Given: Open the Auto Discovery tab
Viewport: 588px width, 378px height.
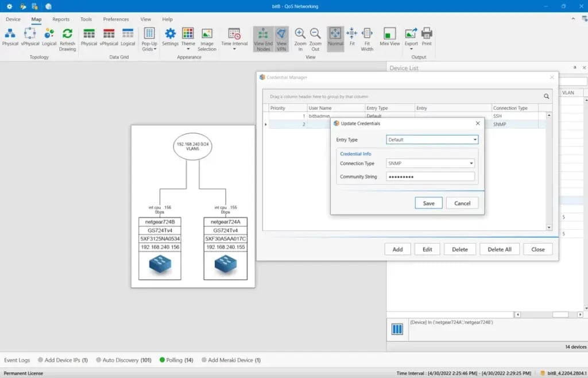Looking at the screenshot, I should point(124,360).
